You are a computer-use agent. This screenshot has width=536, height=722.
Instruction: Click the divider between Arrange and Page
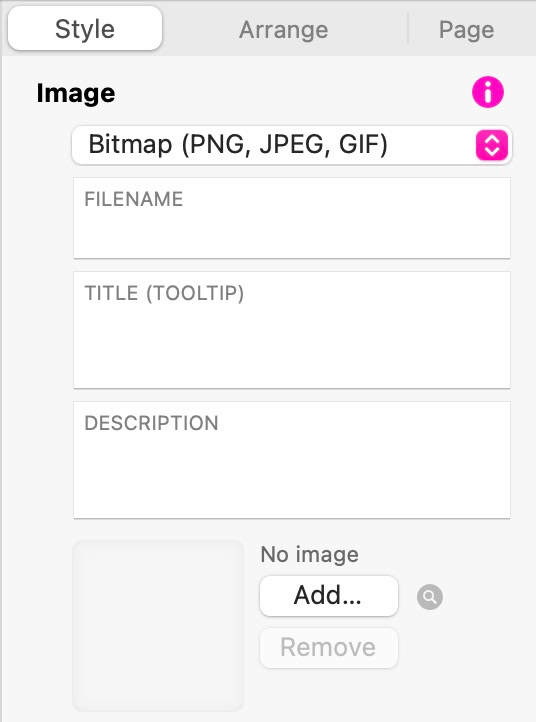click(408, 29)
